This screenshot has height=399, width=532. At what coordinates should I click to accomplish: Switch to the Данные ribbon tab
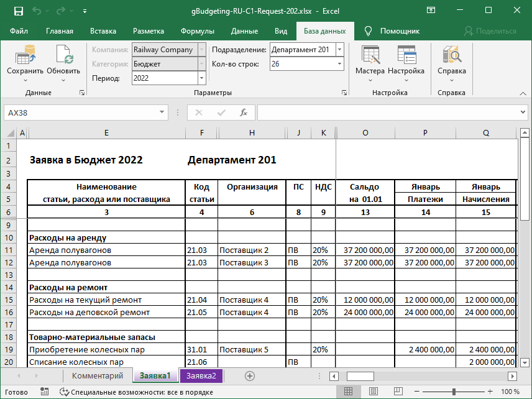[x=244, y=31]
